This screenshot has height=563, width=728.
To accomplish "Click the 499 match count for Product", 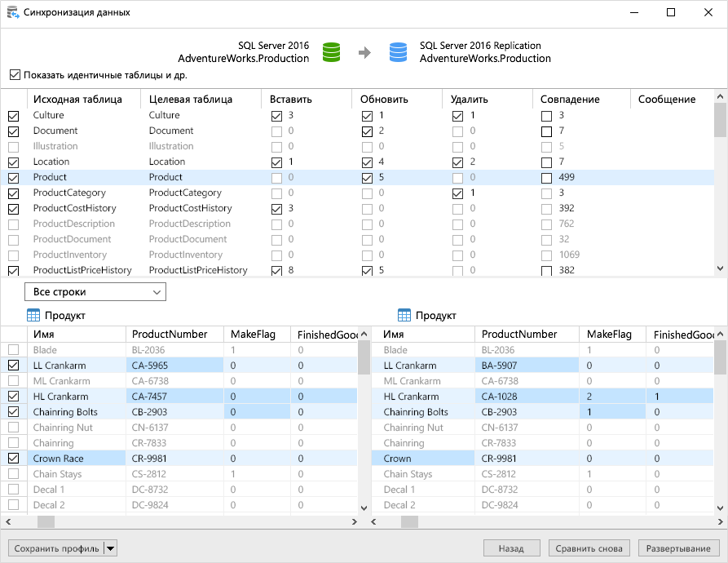I will point(567,177).
